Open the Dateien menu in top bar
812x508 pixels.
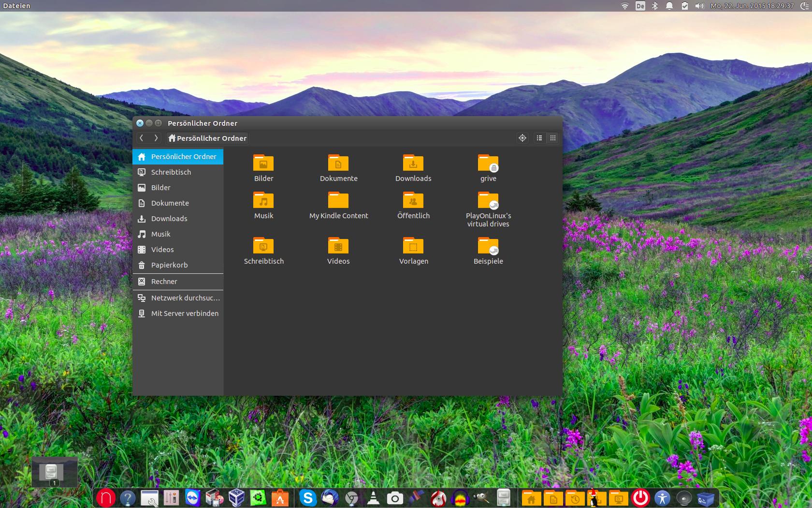(16, 6)
